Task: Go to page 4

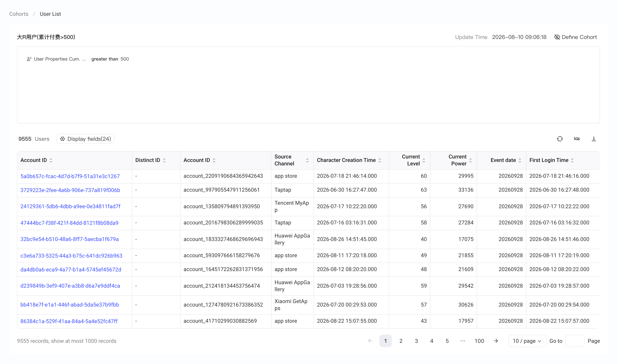Action: (432, 341)
